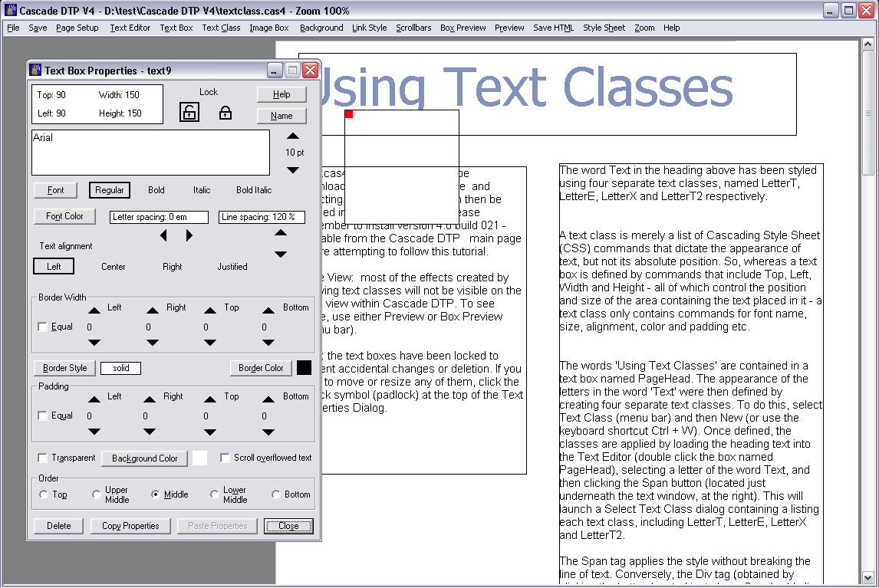Click the Border Color button
This screenshot has height=588, width=879.
click(x=262, y=368)
